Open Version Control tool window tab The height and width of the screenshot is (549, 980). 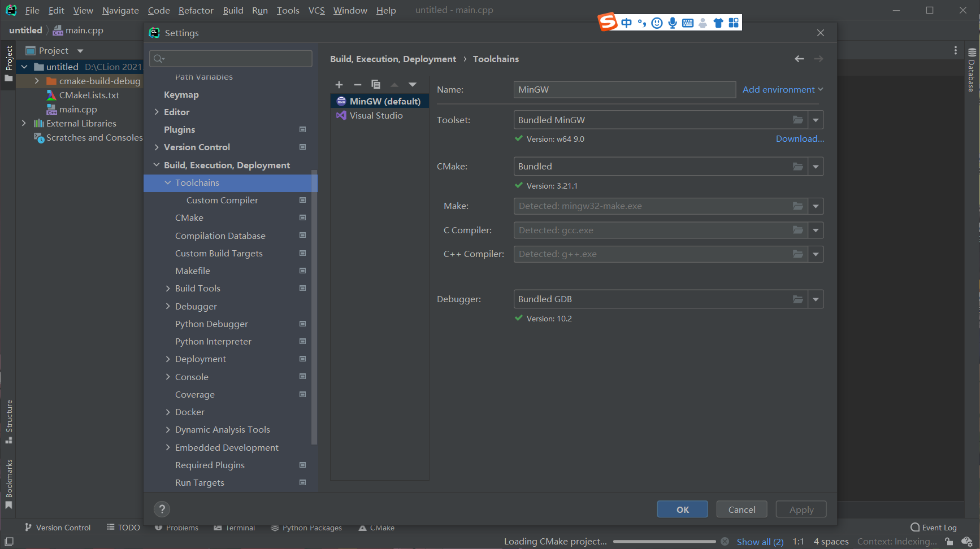(57, 528)
